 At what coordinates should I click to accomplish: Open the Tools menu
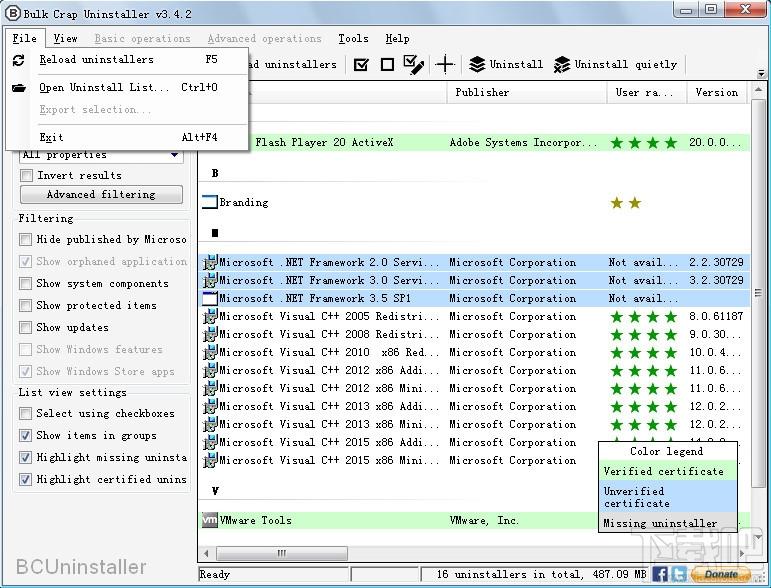tap(354, 38)
